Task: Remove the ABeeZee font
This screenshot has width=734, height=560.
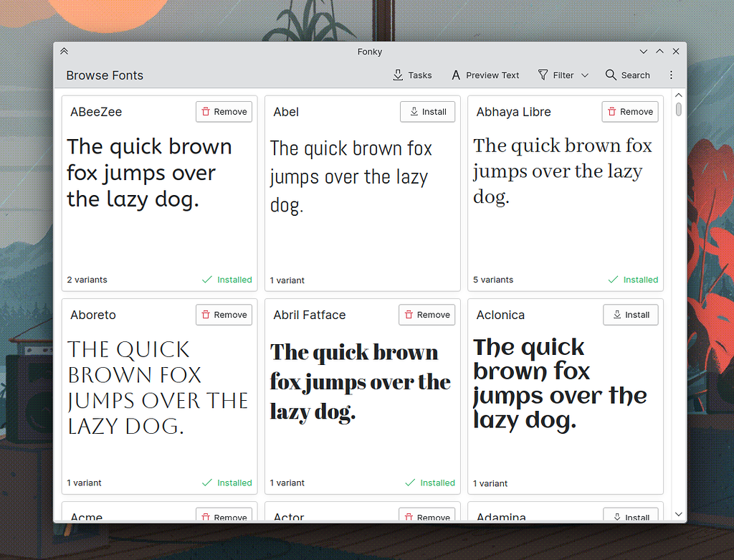Action: [224, 112]
